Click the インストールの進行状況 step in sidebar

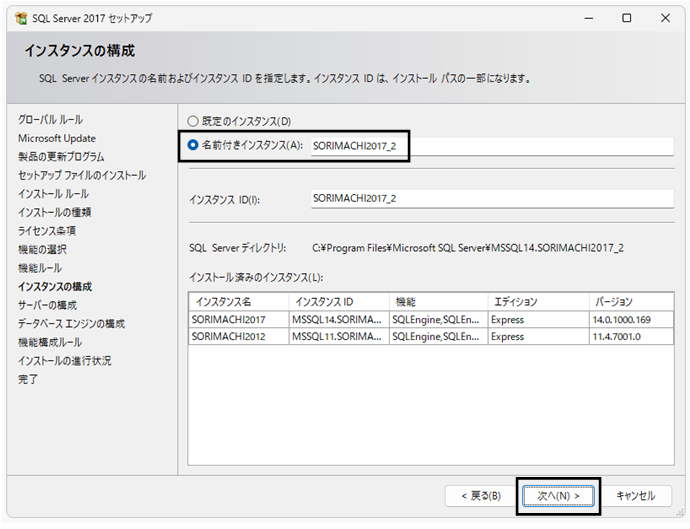pyautogui.click(x=65, y=360)
